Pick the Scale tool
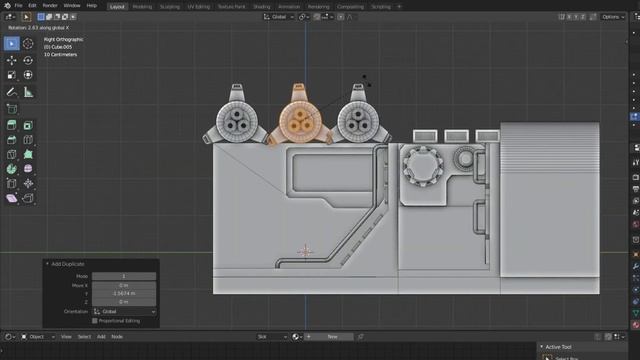Viewport: 640px width, 360px height. (11, 75)
